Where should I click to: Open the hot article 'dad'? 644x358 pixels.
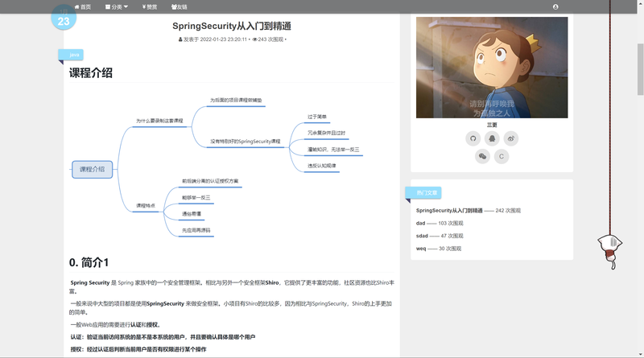point(420,224)
